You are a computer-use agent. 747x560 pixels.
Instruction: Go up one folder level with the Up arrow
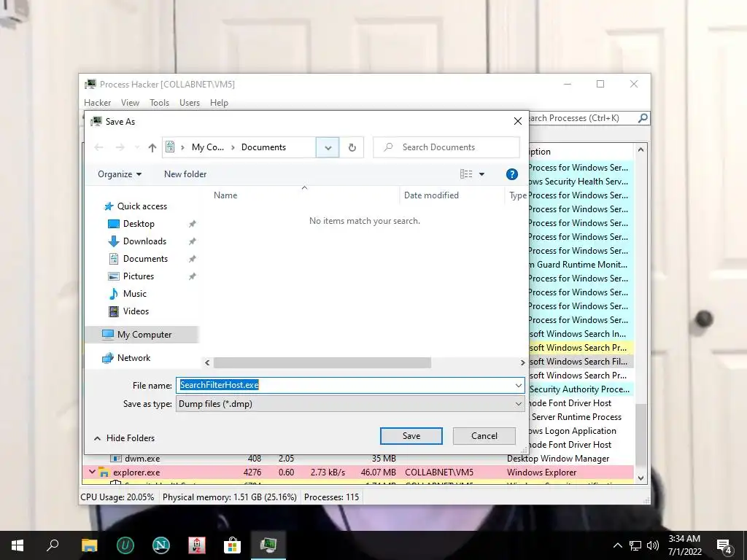click(152, 147)
